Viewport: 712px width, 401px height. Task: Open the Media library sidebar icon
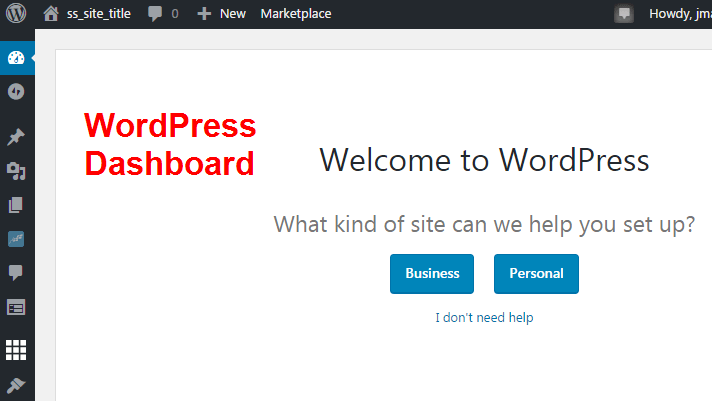[x=16, y=171]
